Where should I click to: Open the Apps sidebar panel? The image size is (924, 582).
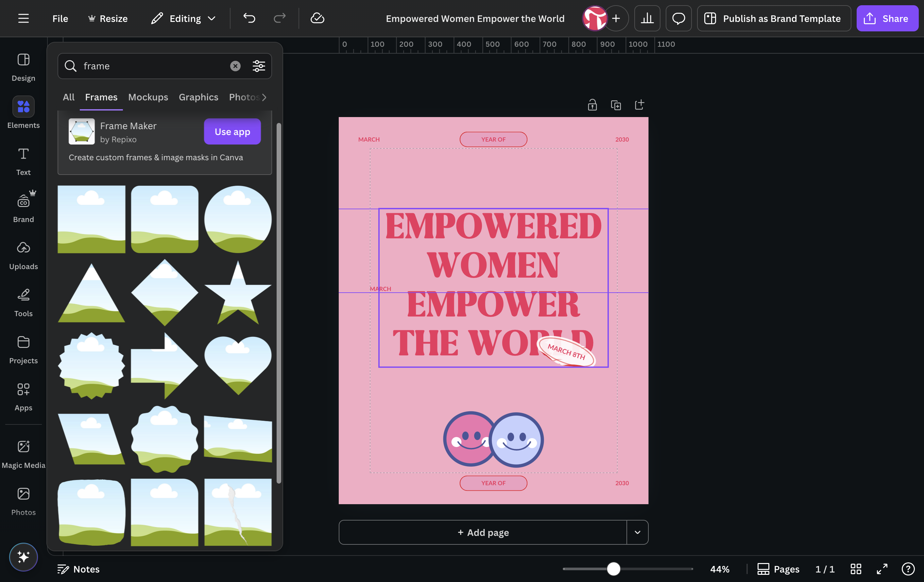(24, 397)
